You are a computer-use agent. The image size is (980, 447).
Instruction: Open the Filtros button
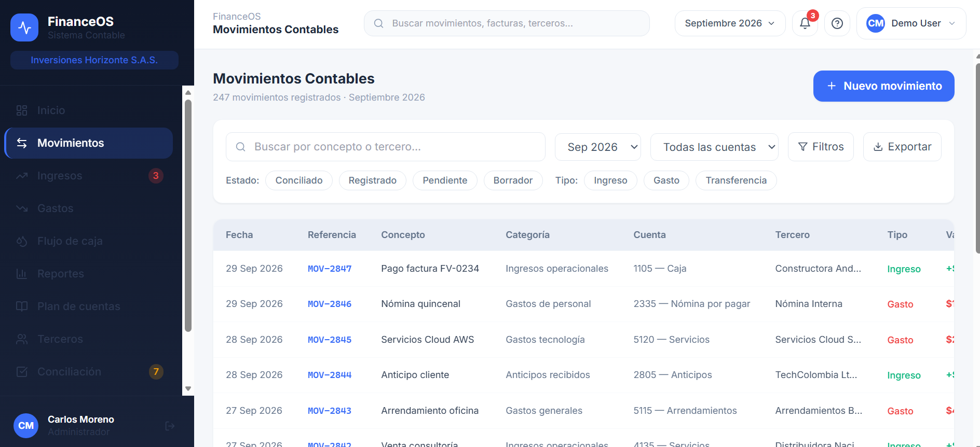coord(821,147)
